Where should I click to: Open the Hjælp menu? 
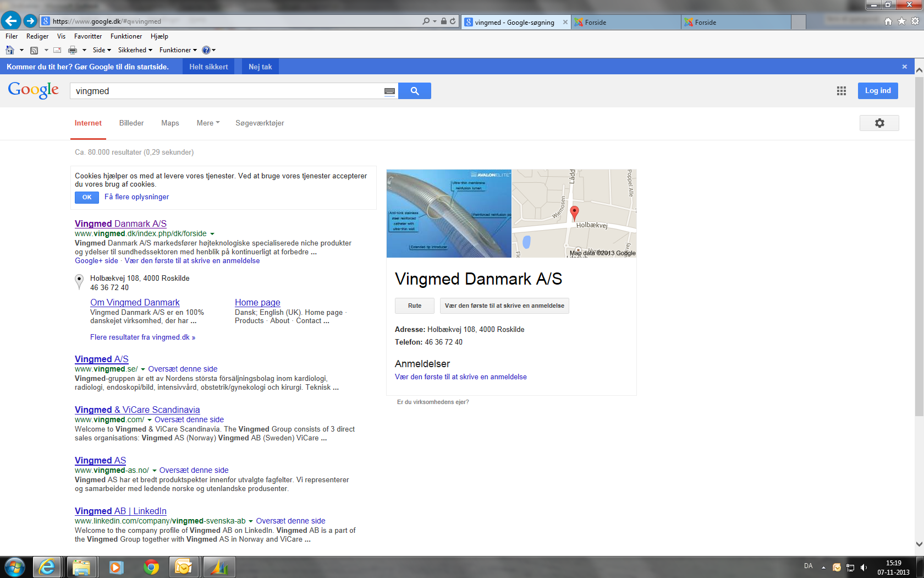(x=159, y=36)
